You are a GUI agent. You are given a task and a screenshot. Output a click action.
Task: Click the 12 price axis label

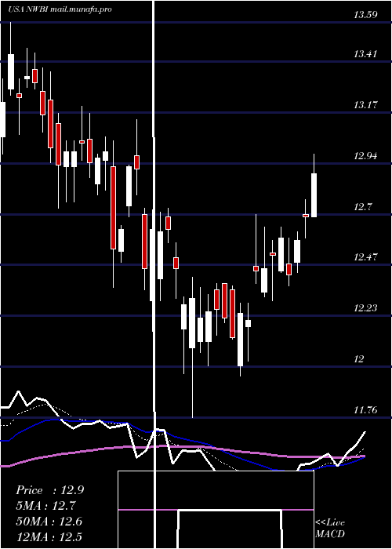point(359,359)
